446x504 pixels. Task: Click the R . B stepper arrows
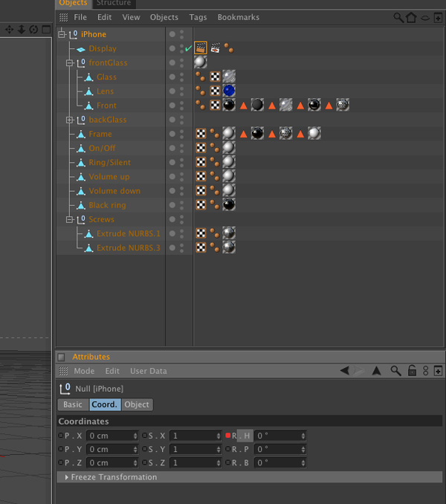point(303,462)
